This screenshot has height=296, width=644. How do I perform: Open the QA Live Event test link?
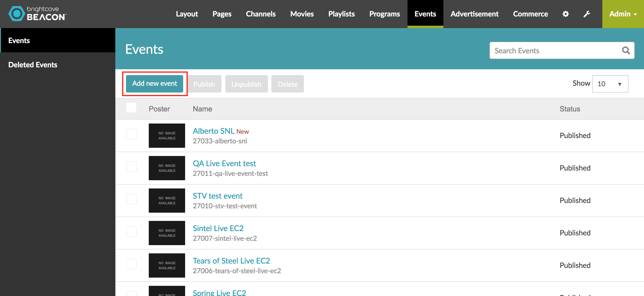224,164
